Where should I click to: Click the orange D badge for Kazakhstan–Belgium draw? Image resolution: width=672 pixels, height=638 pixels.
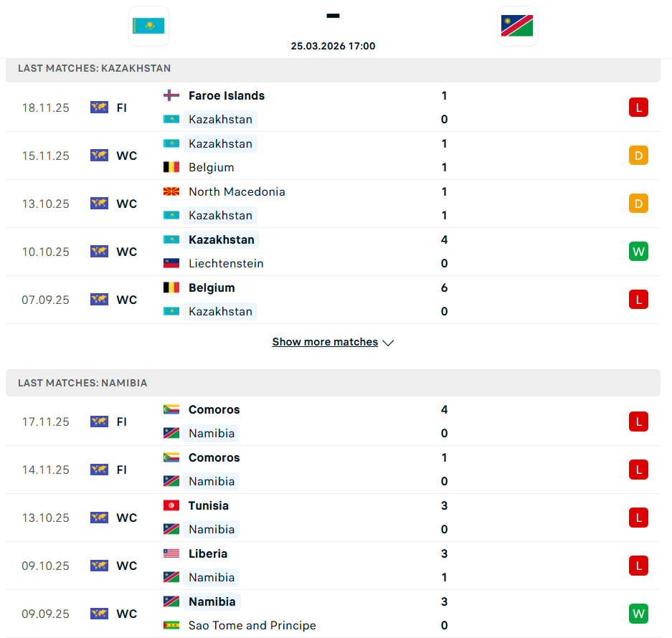pos(638,156)
